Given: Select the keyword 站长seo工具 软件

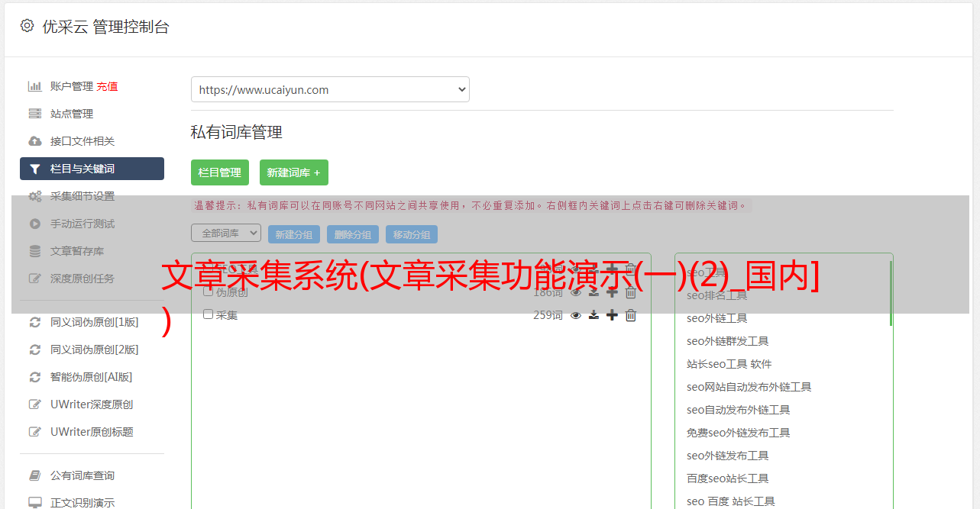Looking at the screenshot, I should pyautogui.click(x=729, y=364).
